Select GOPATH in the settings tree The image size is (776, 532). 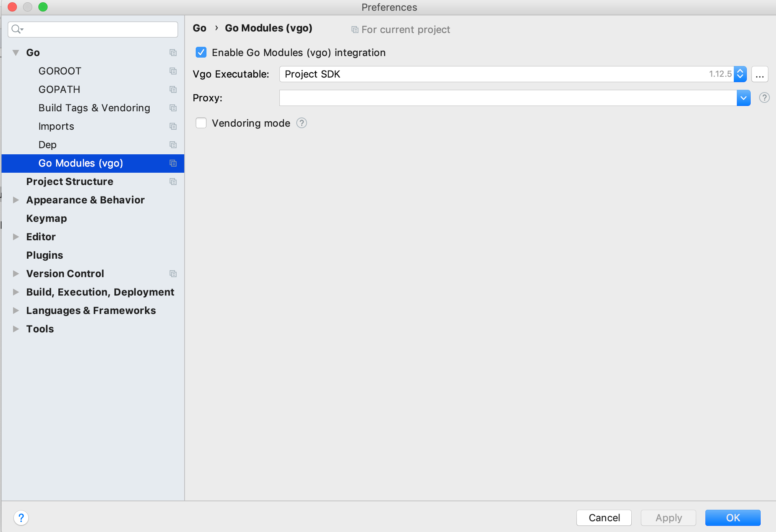click(59, 89)
